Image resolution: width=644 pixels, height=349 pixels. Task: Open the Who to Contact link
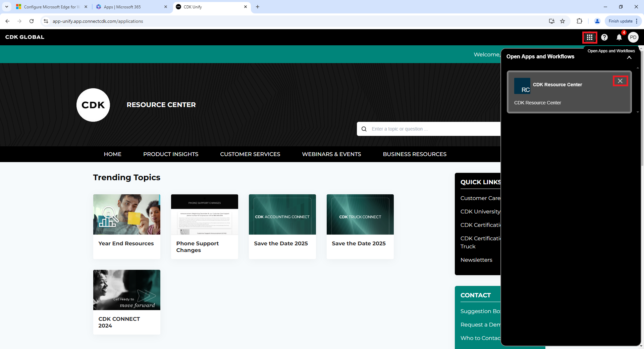click(x=480, y=338)
